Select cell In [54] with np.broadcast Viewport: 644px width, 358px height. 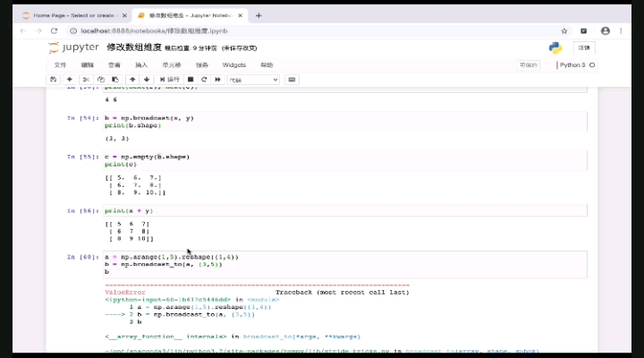(345, 122)
